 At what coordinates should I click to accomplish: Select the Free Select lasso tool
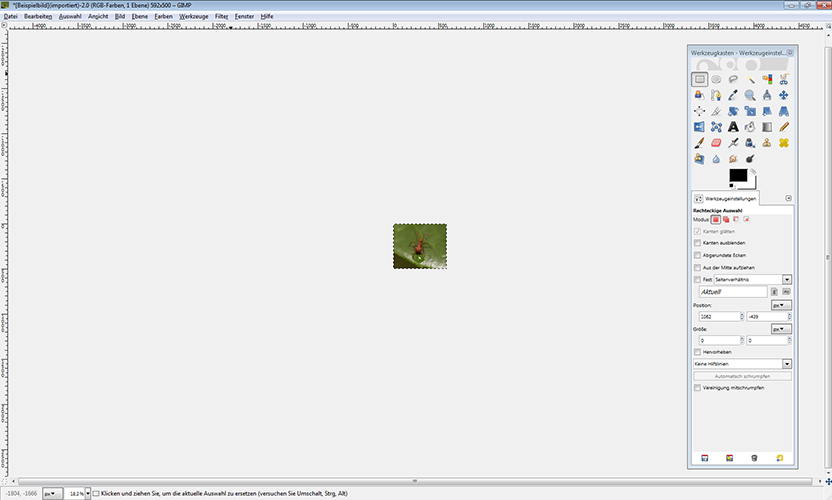pos(733,79)
